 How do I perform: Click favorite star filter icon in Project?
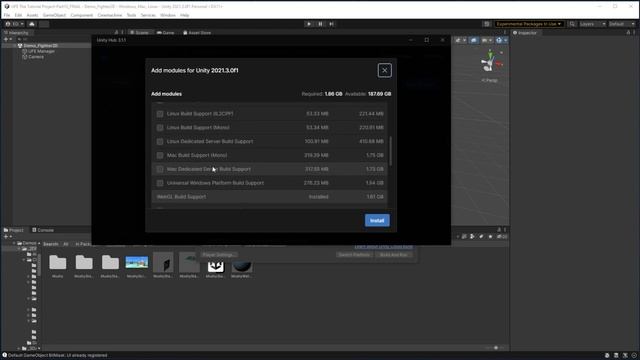[490, 237]
